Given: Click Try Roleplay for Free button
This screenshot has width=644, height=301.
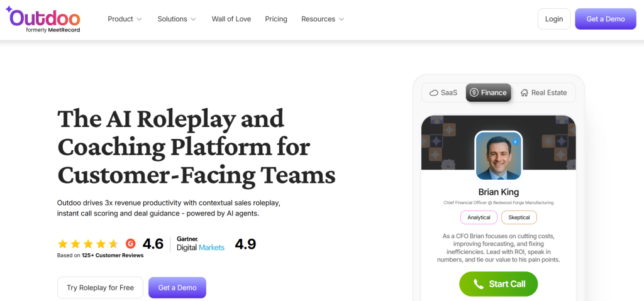Looking at the screenshot, I should point(100,288).
